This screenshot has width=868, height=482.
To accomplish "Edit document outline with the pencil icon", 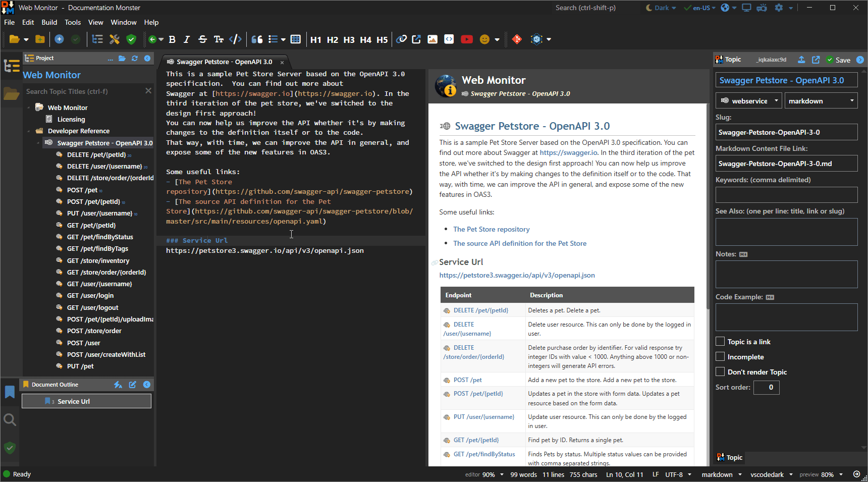I will point(132,385).
